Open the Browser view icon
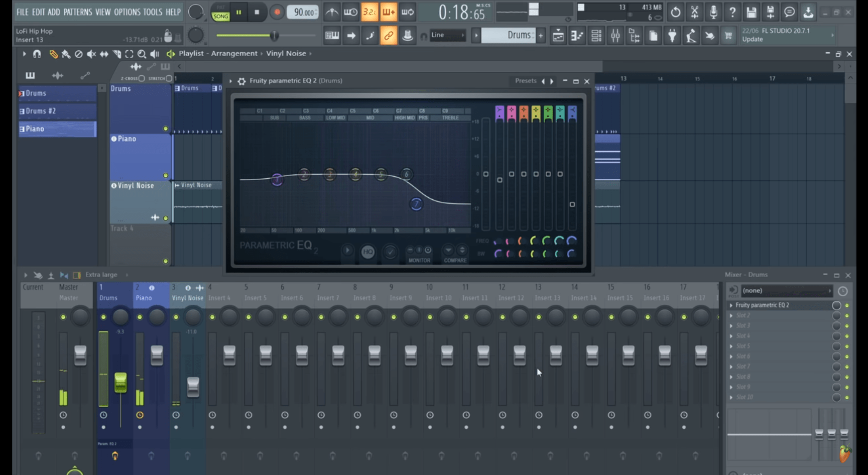 tap(634, 36)
